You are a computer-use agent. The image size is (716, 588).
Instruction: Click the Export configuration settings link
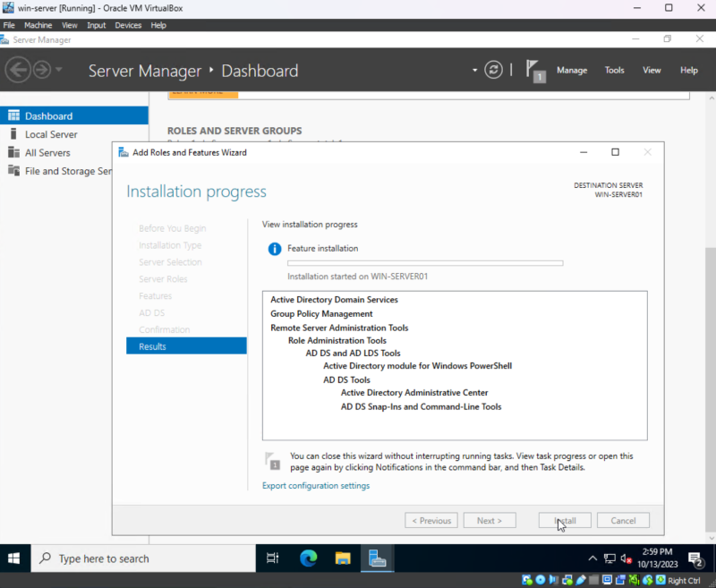(315, 486)
